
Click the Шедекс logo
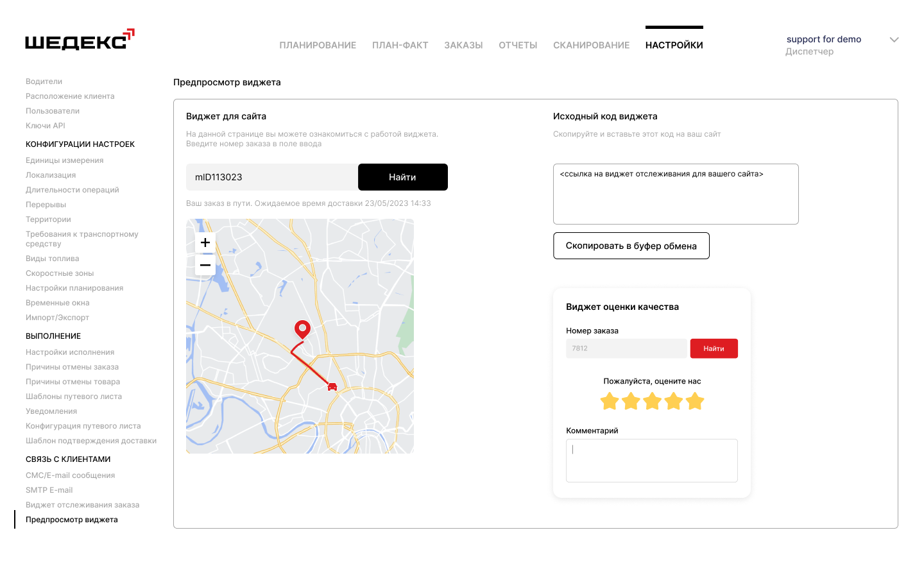tap(80, 40)
